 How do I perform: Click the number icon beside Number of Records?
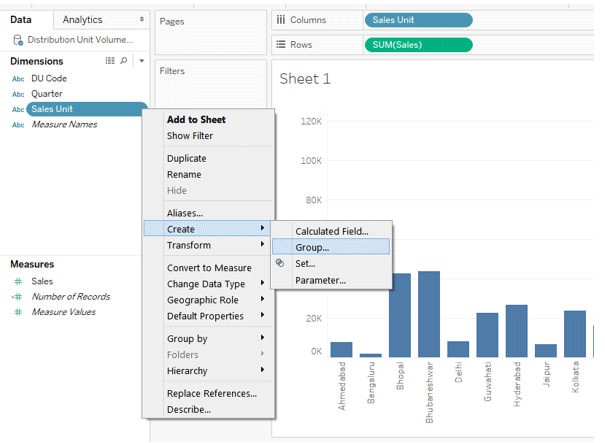17,297
